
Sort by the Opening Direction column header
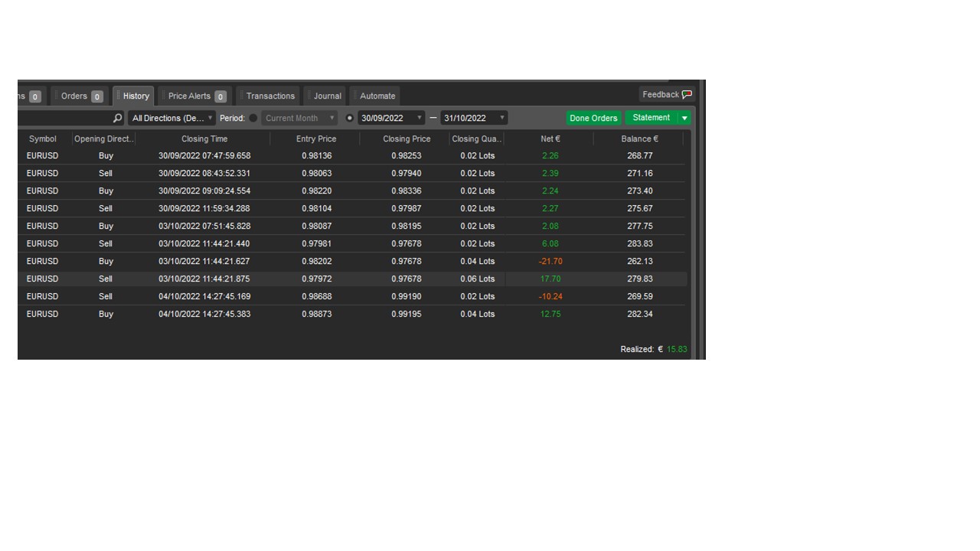(104, 139)
